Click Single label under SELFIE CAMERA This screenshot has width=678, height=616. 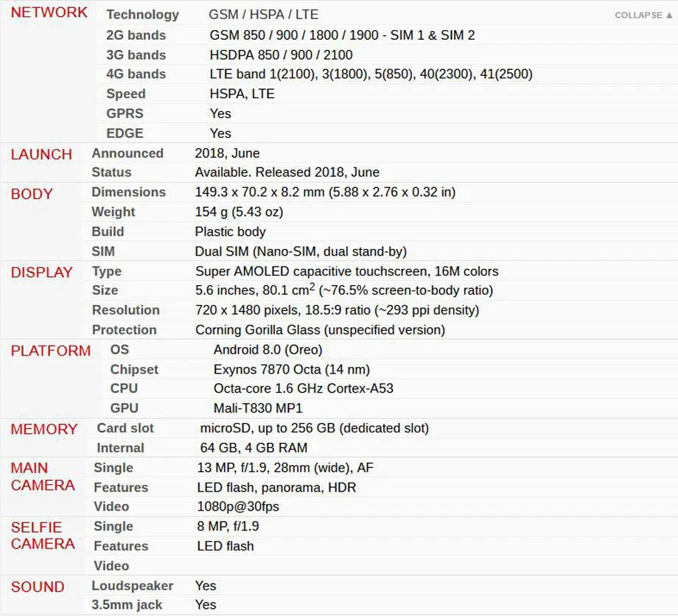(113, 527)
